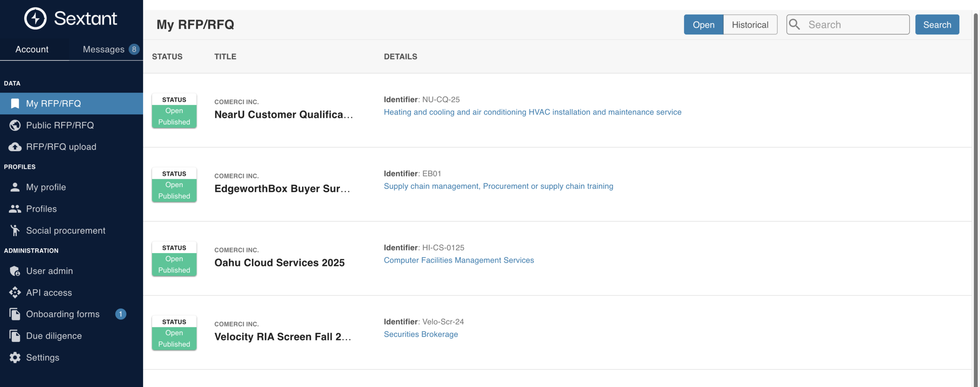Image resolution: width=980 pixels, height=387 pixels.
Task: Click the Social procurement icon
Action: tap(15, 230)
